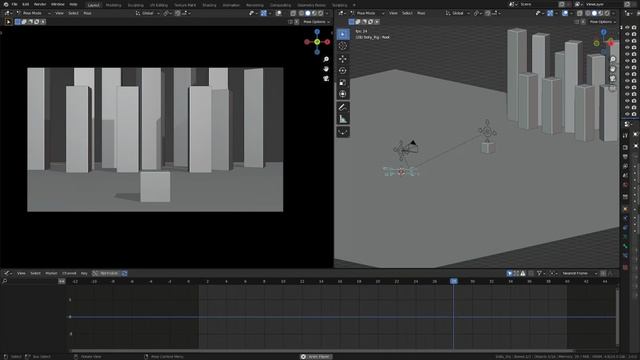Open View menu in left viewport header

point(59,13)
